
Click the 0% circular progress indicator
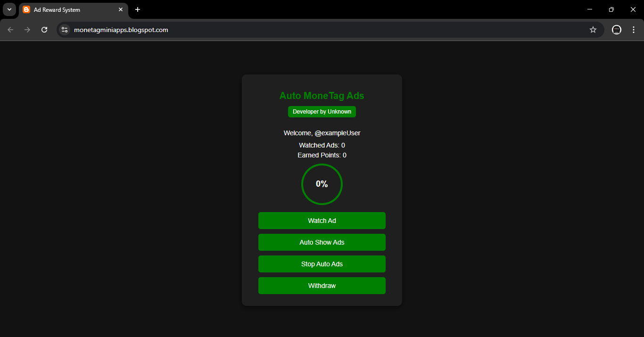click(x=322, y=184)
